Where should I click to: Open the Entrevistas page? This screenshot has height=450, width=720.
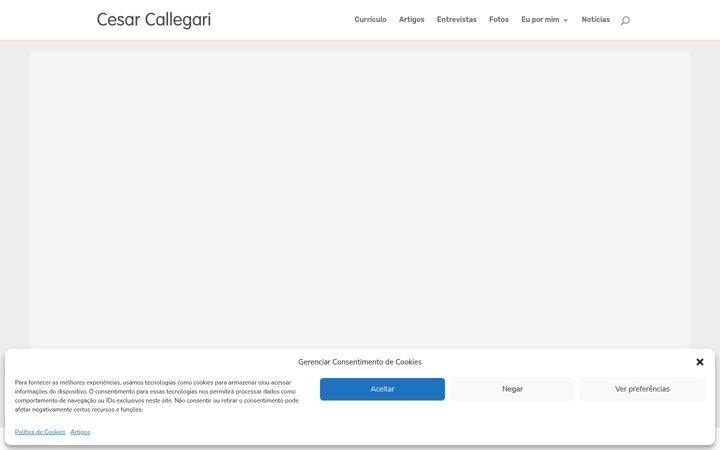pyautogui.click(x=456, y=20)
